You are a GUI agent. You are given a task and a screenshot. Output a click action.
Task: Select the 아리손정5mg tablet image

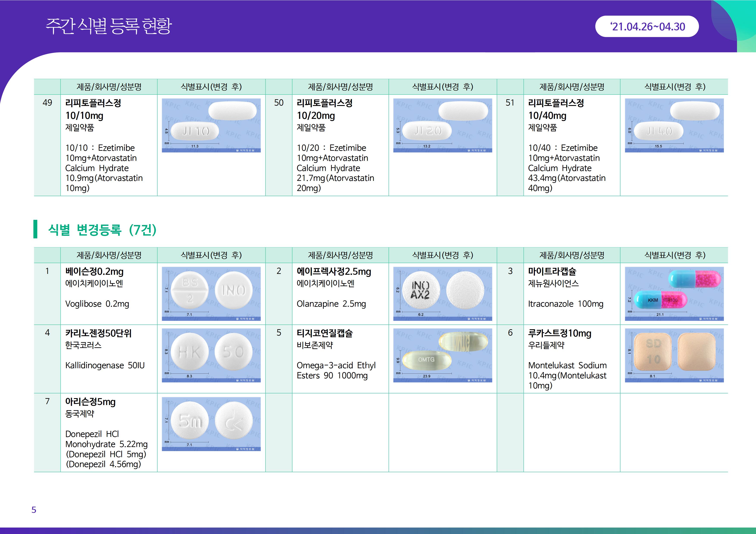tap(211, 424)
